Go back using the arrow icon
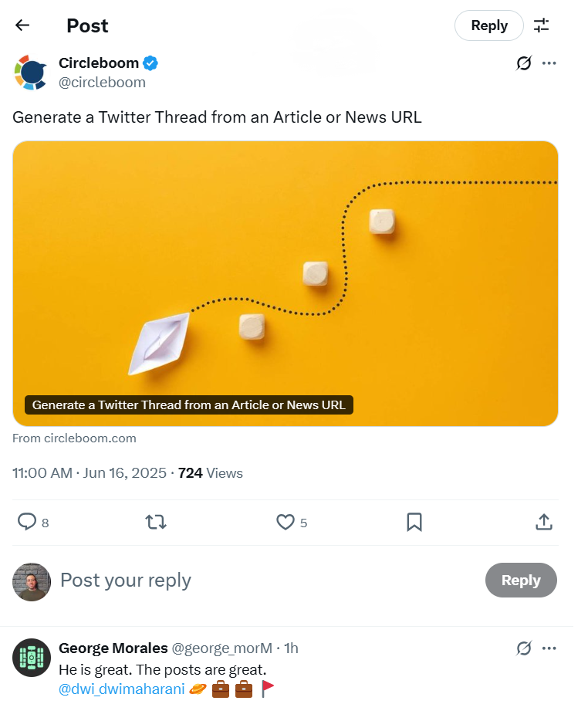Screen dimensions: 588x721 point(22,25)
